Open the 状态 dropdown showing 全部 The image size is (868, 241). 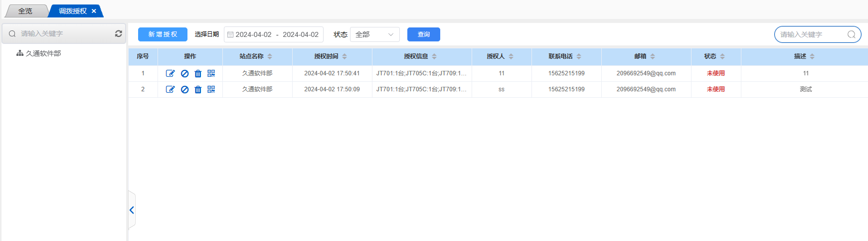click(x=374, y=34)
